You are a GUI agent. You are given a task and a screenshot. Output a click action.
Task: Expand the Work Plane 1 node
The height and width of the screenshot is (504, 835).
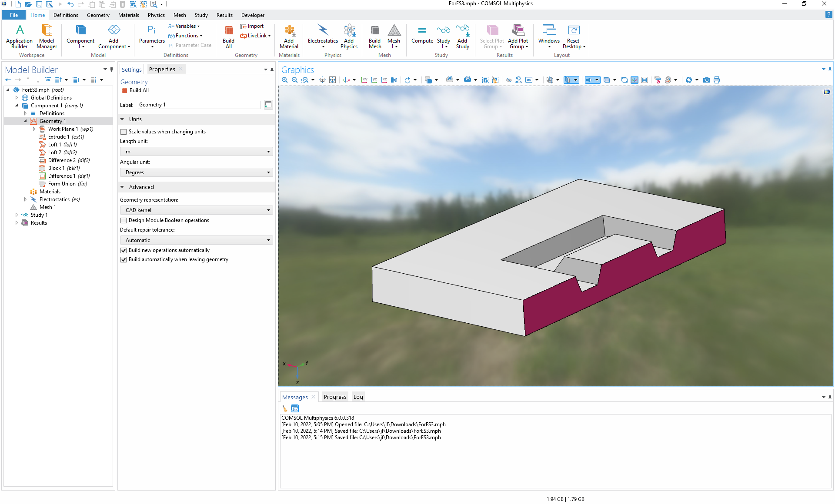(x=34, y=129)
